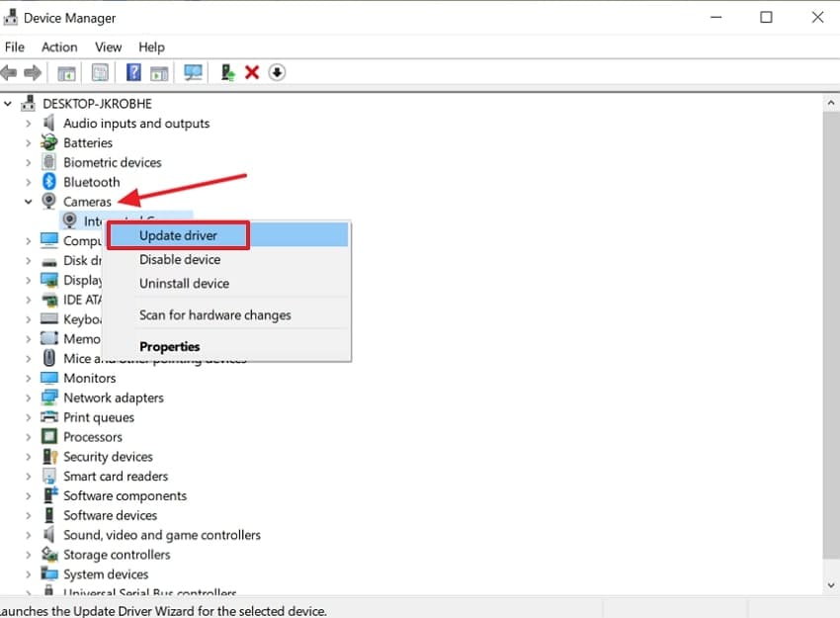Select the Network adapters label
840x618 pixels.
[x=114, y=397]
